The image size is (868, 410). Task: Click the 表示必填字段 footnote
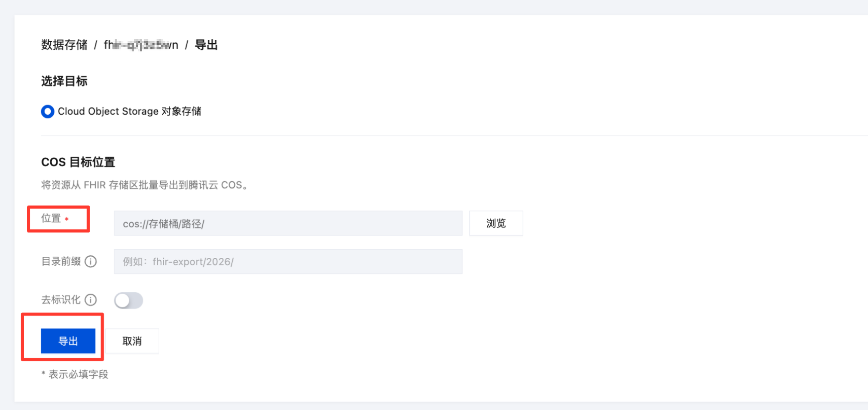[x=75, y=374]
